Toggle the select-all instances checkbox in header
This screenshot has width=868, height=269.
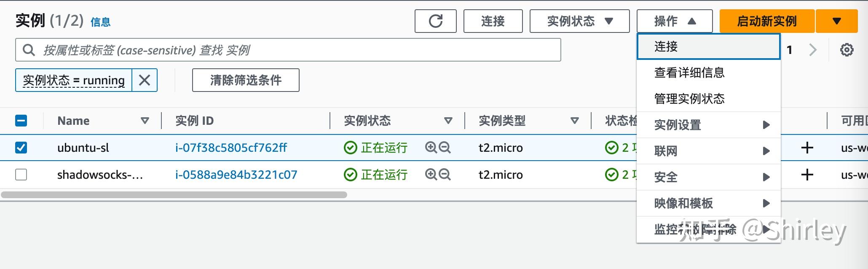click(21, 121)
